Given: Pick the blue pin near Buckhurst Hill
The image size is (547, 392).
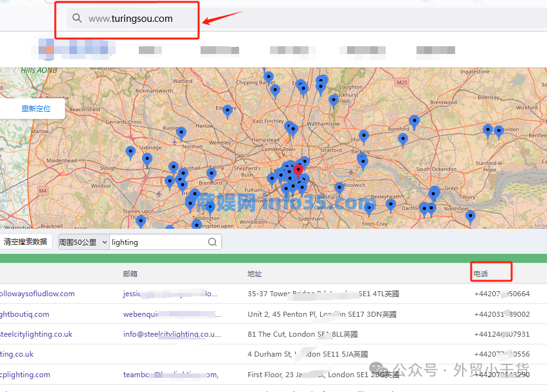Looking at the screenshot, I should (x=334, y=101).
